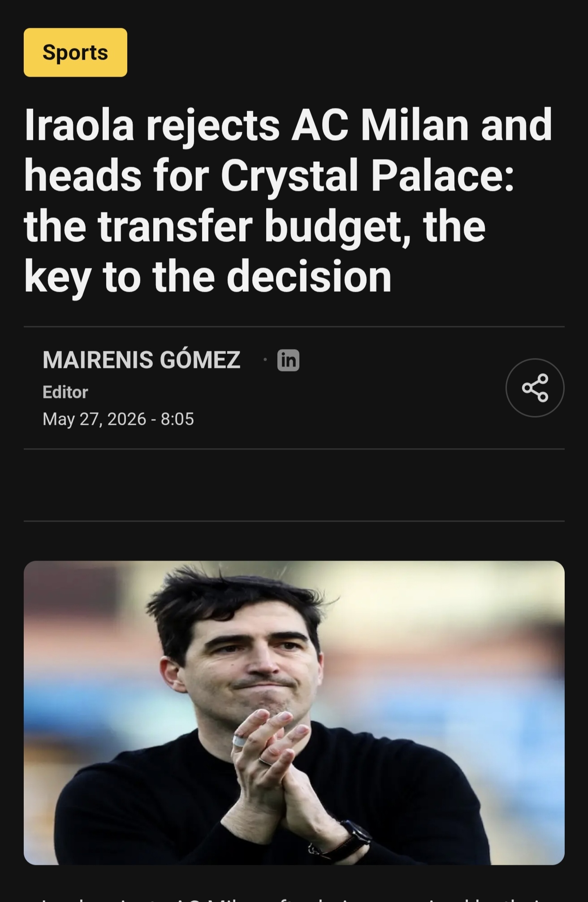Open author page for Mairenis Gómez

pos(142,359)
